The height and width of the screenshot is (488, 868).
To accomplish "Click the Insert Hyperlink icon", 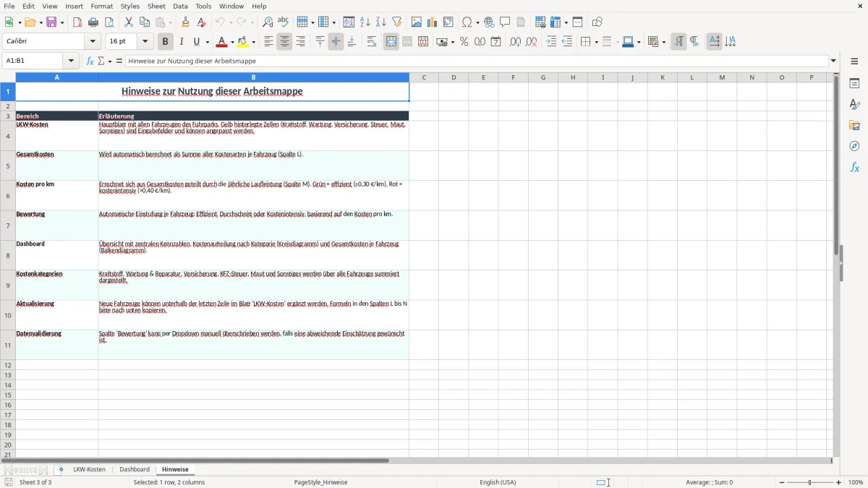I will coord(489,22).
